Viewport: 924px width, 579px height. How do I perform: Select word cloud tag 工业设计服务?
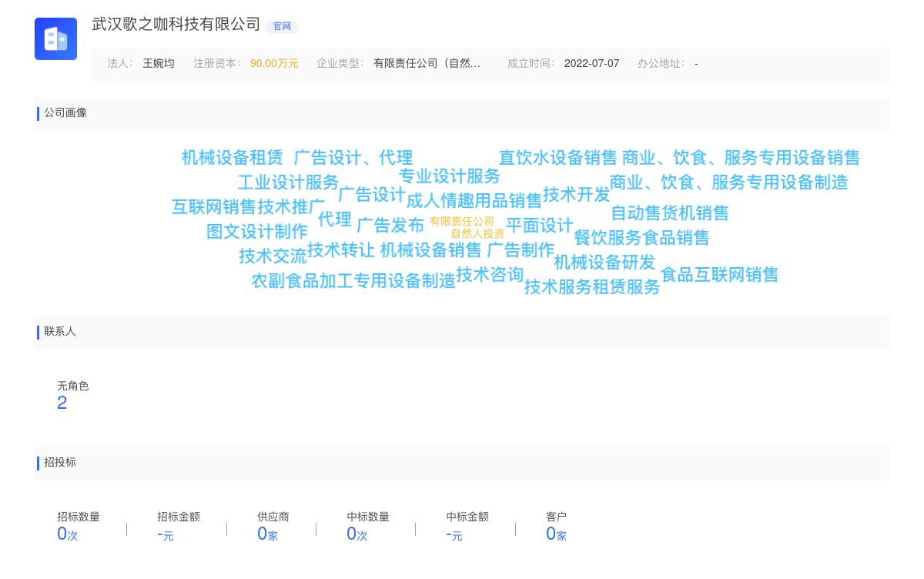point(289,182)
